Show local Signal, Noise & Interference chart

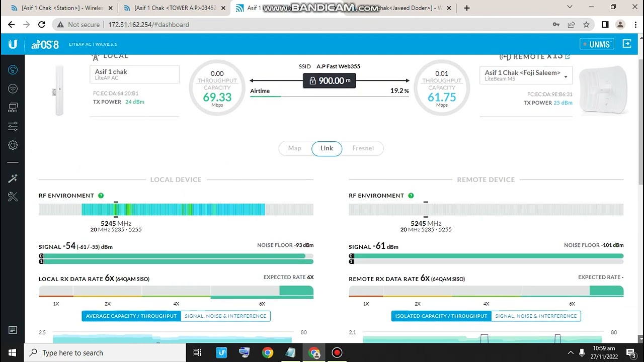[225, 316]
